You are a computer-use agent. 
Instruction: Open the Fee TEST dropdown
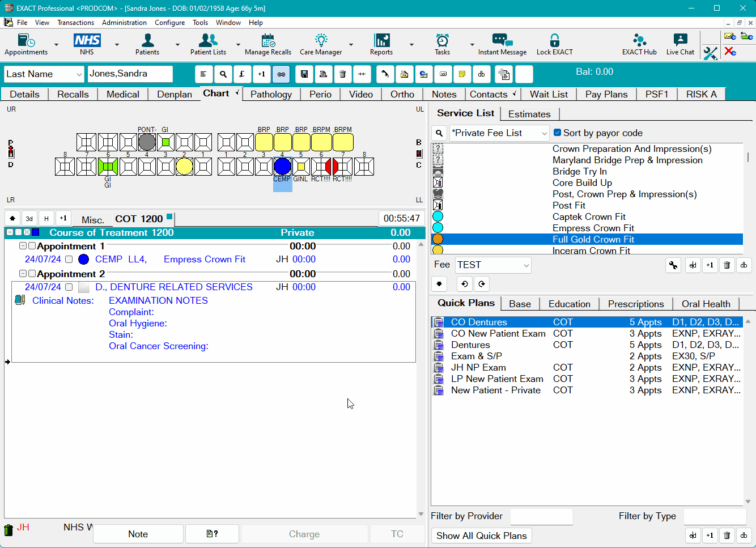(526, 265)
